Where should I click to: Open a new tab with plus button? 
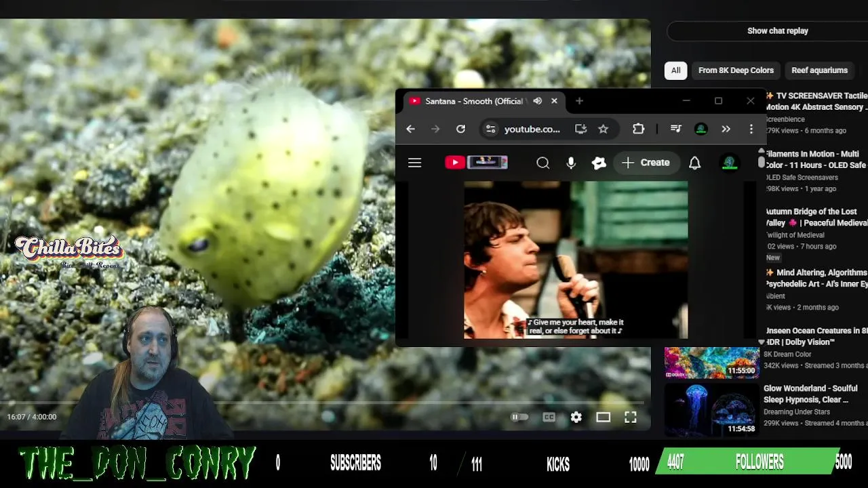point(579,101)
